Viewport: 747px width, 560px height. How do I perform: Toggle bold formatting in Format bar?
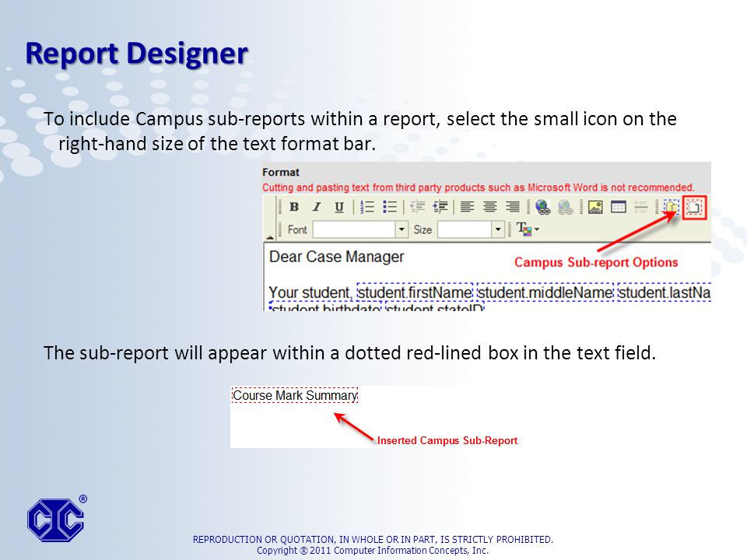(294, 207)
